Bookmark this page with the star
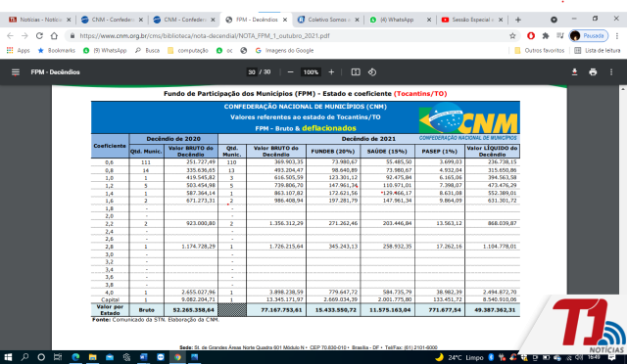This screenshot has height=364, width=627. point(512,36)
